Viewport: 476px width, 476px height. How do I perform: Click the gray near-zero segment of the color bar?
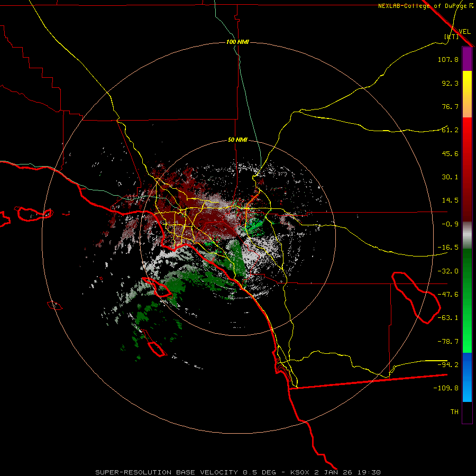pyautogui.click(x=467, y=235)
